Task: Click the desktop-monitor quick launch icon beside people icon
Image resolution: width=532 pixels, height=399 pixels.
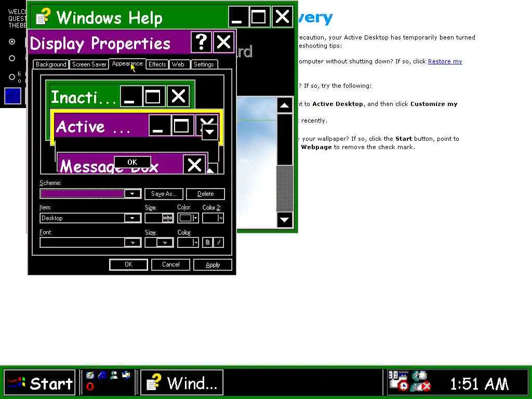Action: (126, 375)
